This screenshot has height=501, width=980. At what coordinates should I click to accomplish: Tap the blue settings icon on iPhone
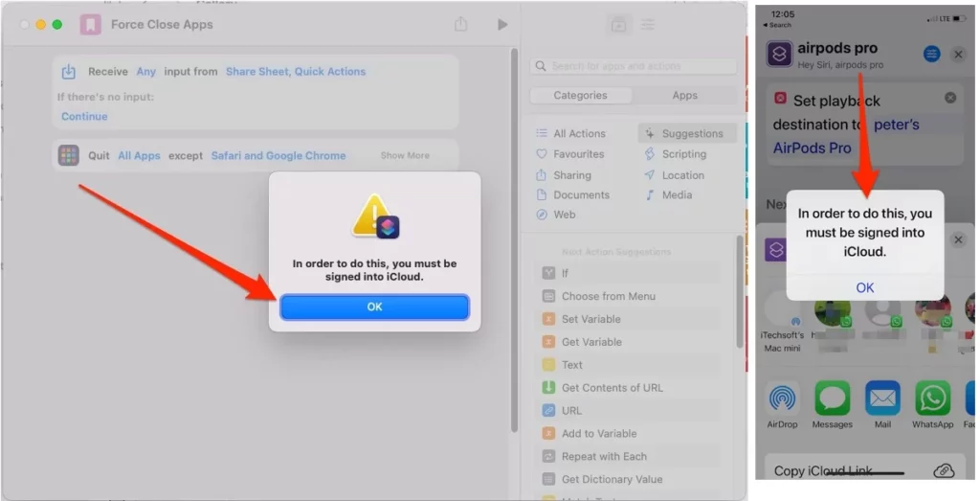pyautogui.click(x=931, y=55)
